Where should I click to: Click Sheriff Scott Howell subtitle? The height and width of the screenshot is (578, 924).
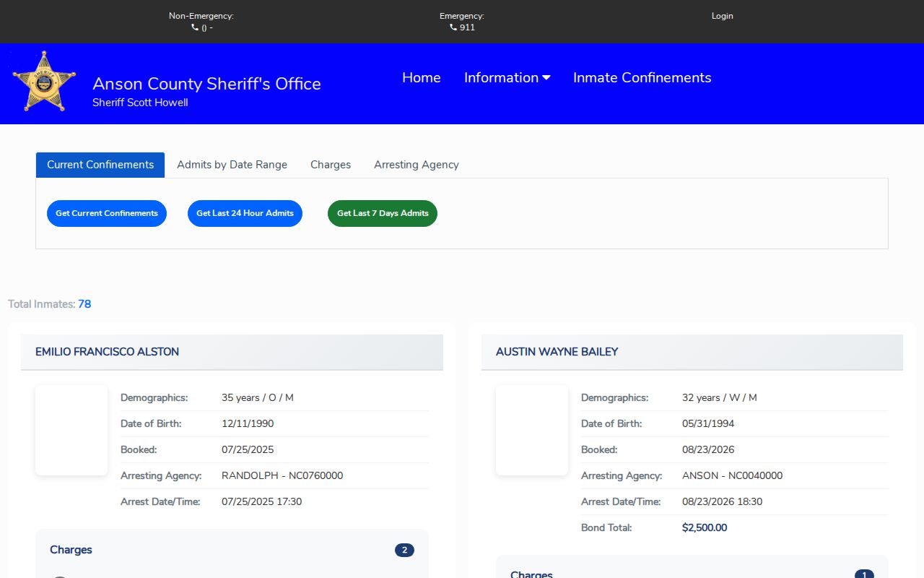140,103
